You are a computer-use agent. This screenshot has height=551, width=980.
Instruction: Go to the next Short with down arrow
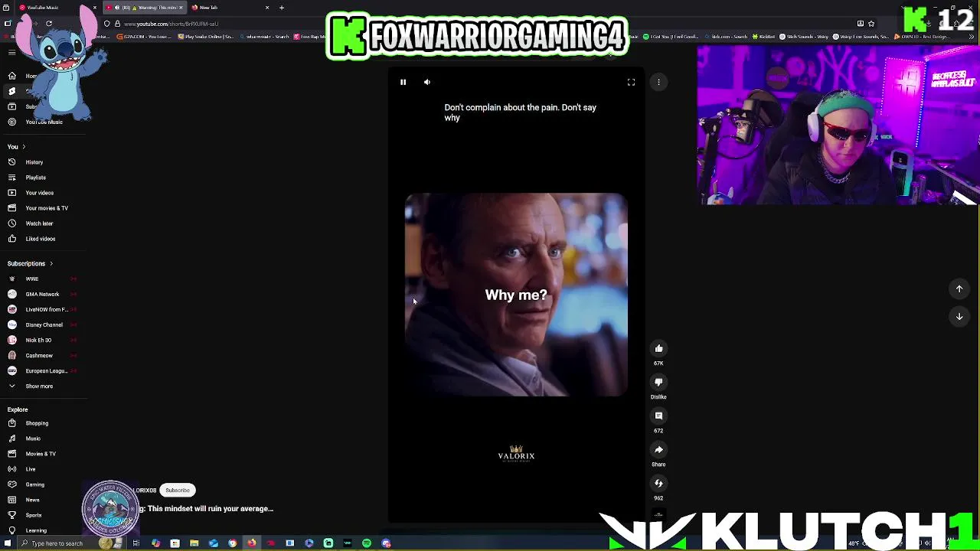(959, 316)
